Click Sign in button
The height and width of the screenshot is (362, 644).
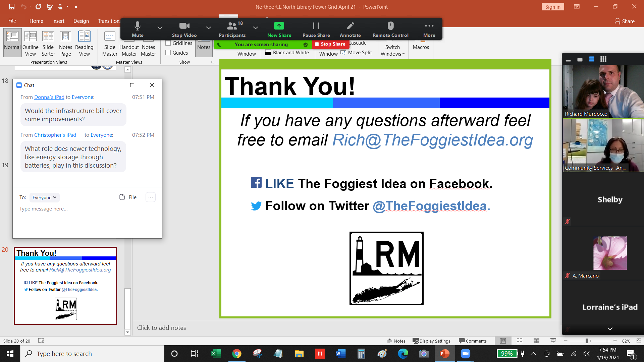click(x=553, y=7)
